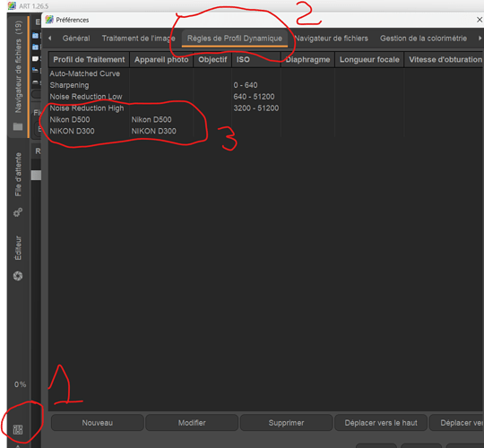Image resolution: width=484 pixels, height=448 pixels.
Task: Select the Nikon D500 profile rule row
Action: [x=265, y=119]
